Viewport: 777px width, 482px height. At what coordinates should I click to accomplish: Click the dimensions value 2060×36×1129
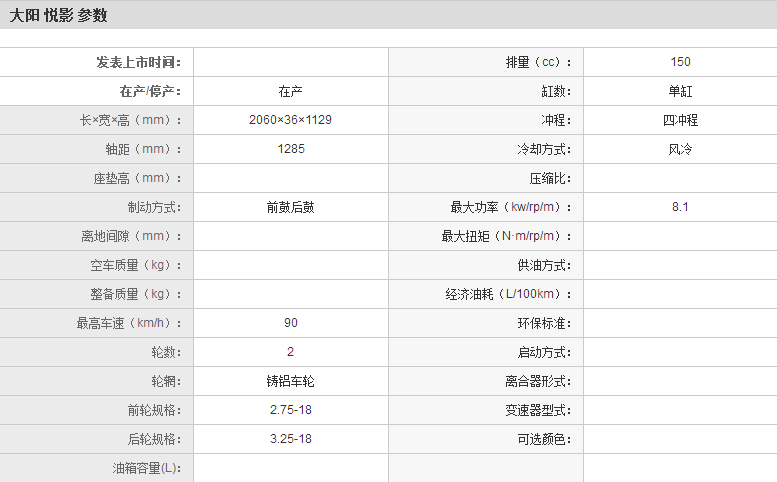coord(290,120)
